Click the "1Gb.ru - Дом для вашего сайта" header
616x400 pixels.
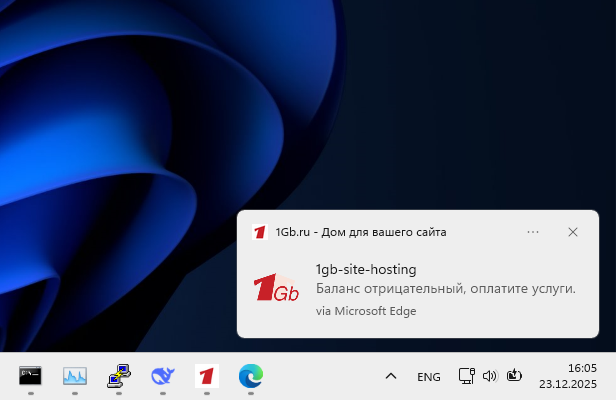click(360, 232)
